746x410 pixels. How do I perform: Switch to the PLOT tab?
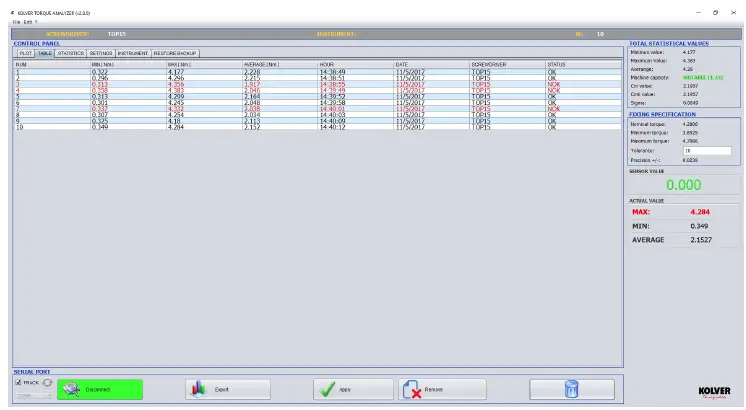coord(26,53)
